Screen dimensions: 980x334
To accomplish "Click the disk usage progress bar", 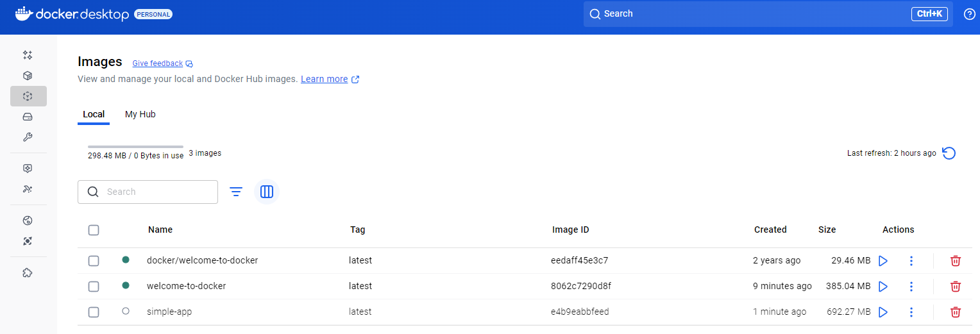I will tap(135, 147).
